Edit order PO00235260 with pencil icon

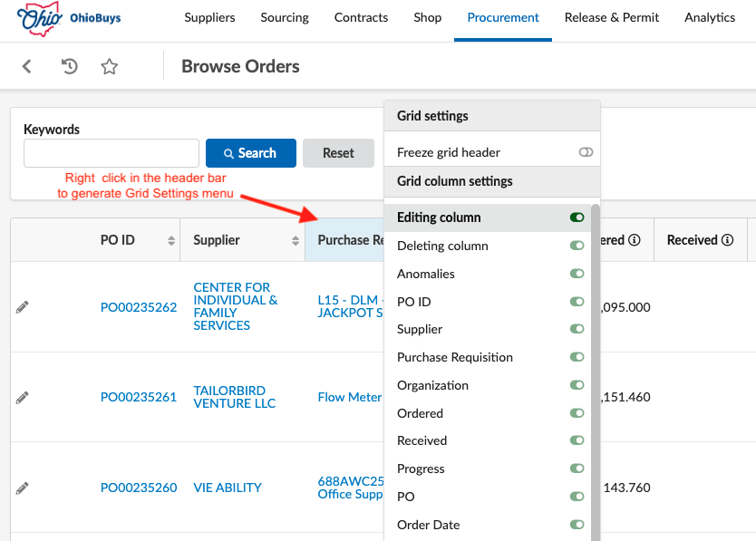pos(22,488)
